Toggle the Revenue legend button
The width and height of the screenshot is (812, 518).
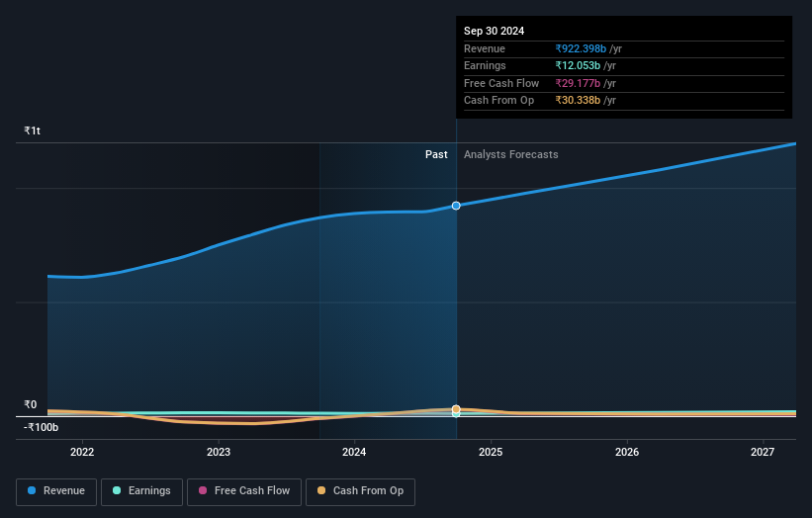[56, 491]
